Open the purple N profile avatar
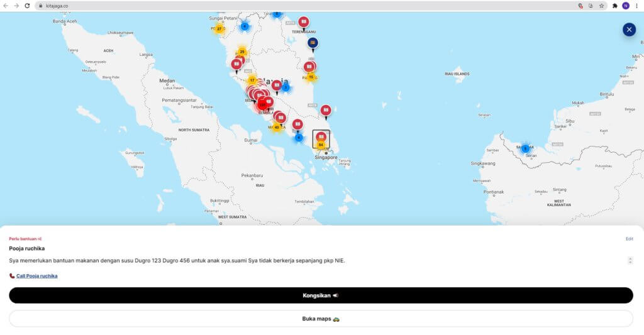The image size is (644, 335). [x=626, y=6]
